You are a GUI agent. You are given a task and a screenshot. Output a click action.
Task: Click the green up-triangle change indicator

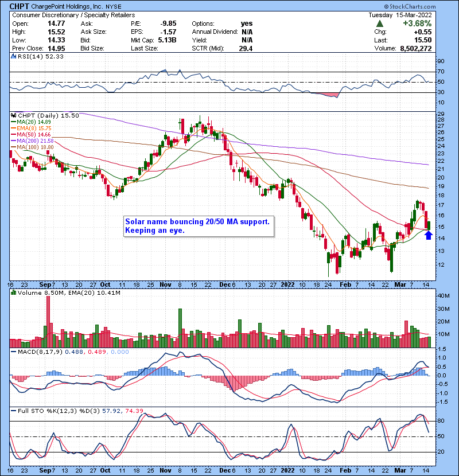(379, 24)
